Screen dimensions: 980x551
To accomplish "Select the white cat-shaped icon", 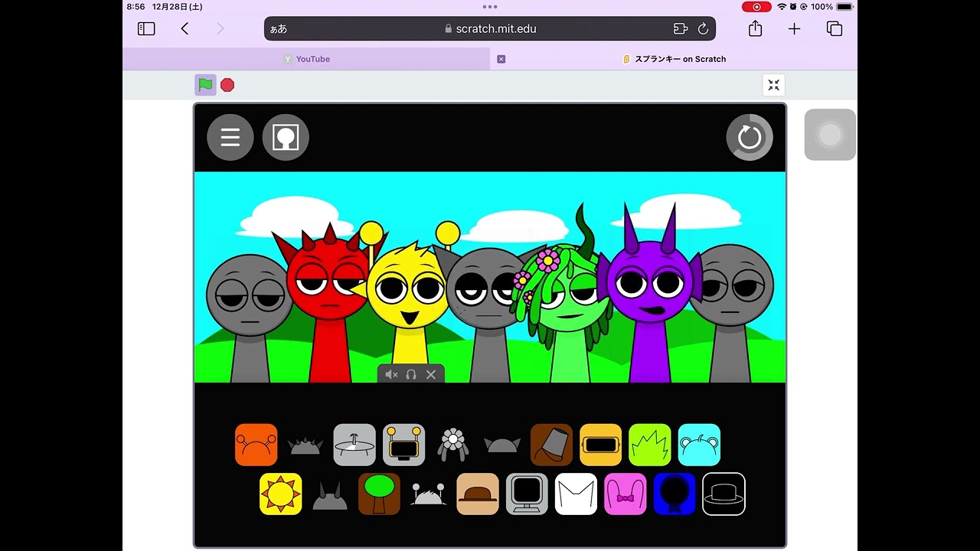I will 576,494.
